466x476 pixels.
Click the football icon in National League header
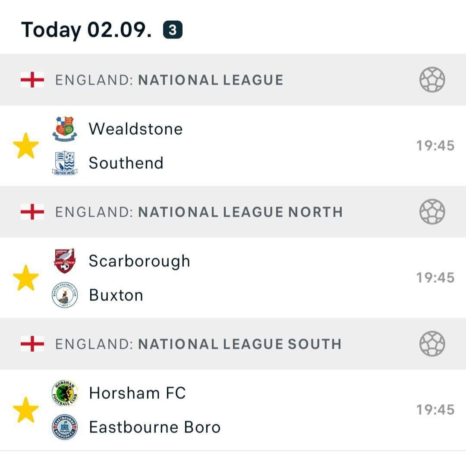[x=432, y=80]
